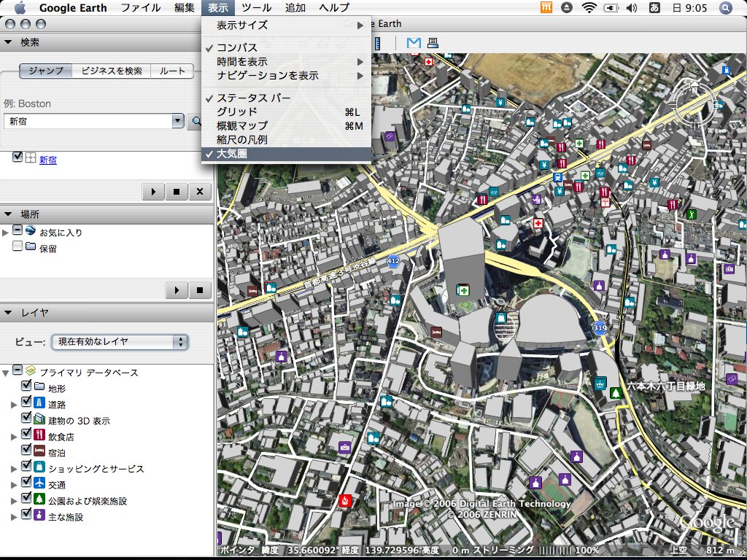Collapse the 場所 panel

[x=7, y=214]
